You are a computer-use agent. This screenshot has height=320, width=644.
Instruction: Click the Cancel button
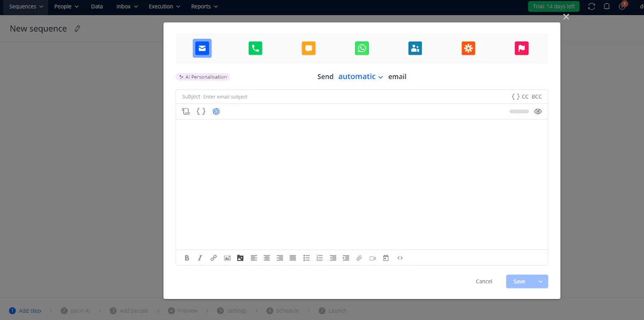(483, 281)
